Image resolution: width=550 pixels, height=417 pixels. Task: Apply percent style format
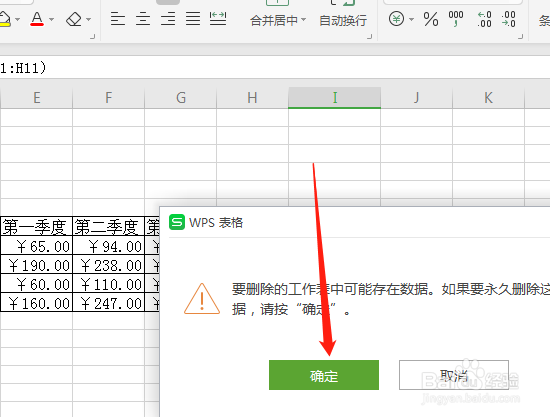click(x=431, y=19)
